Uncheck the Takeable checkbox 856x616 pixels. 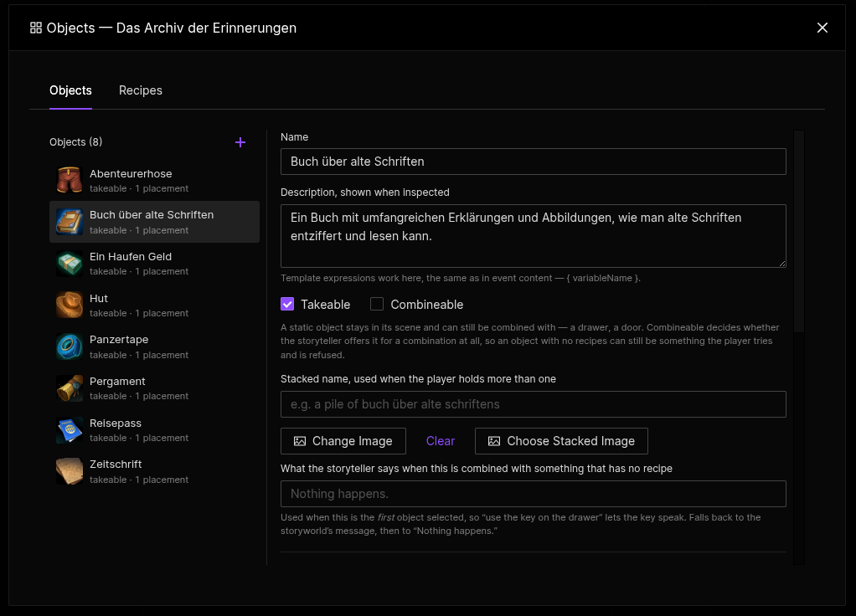(287, 304)
